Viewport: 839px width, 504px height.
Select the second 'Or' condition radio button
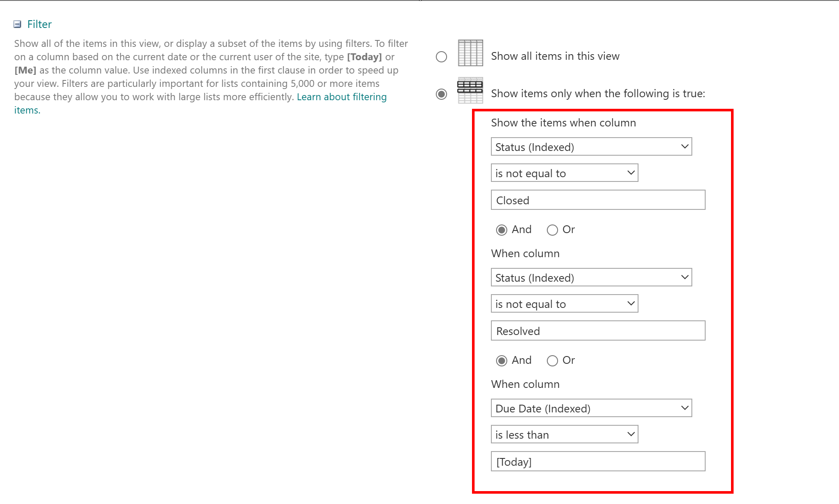(x=551, y=360)
